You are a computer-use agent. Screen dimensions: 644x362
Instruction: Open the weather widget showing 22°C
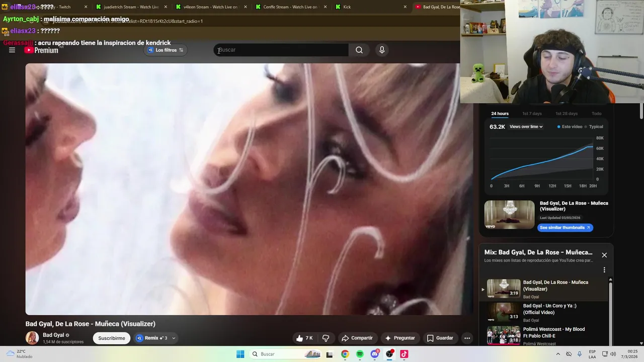tap(19, 354)
